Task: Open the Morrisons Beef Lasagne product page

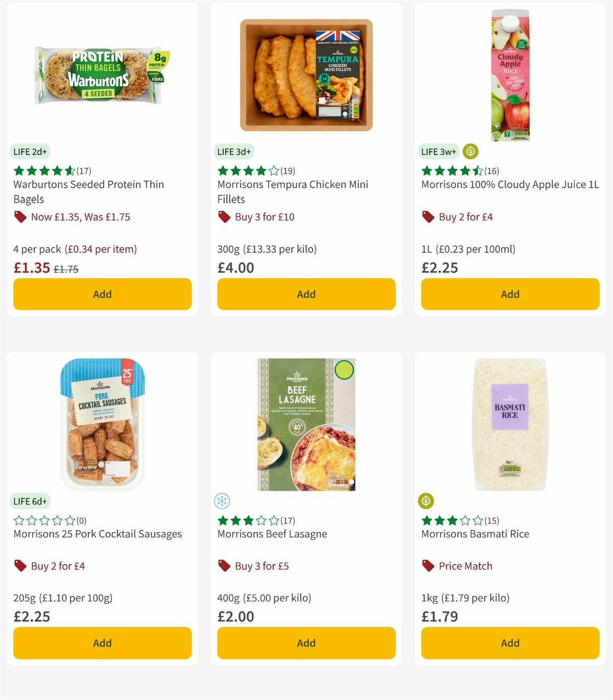Action: click(272, 534)
